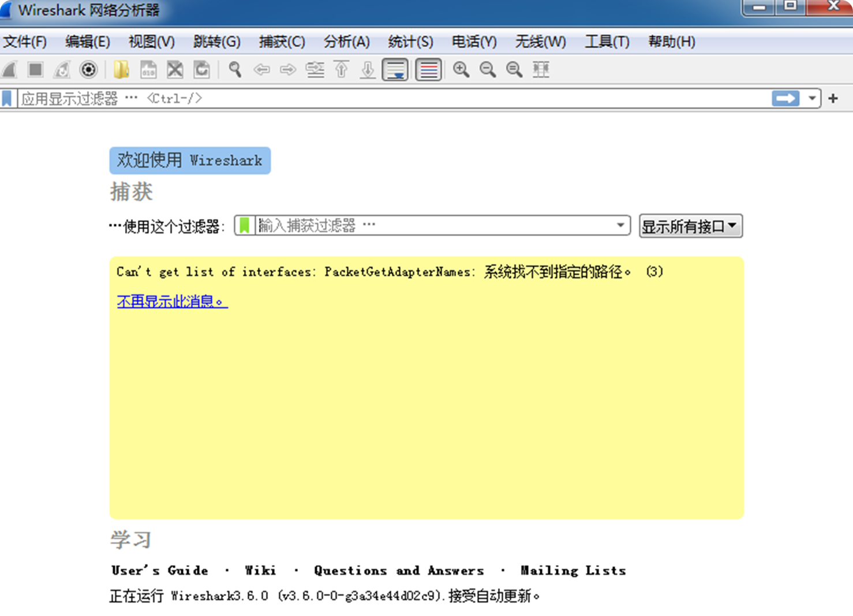Toggle packet list colorization

pyautogui.click(x=428, y=70)
